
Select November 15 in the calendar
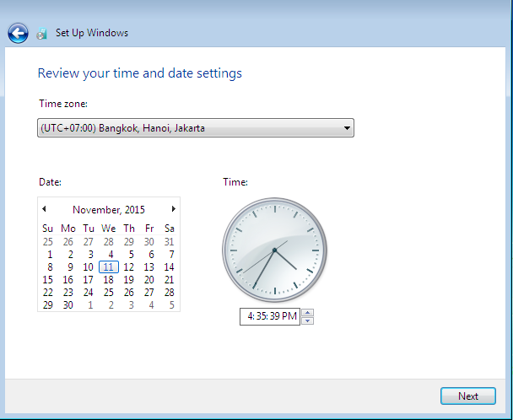48,280
